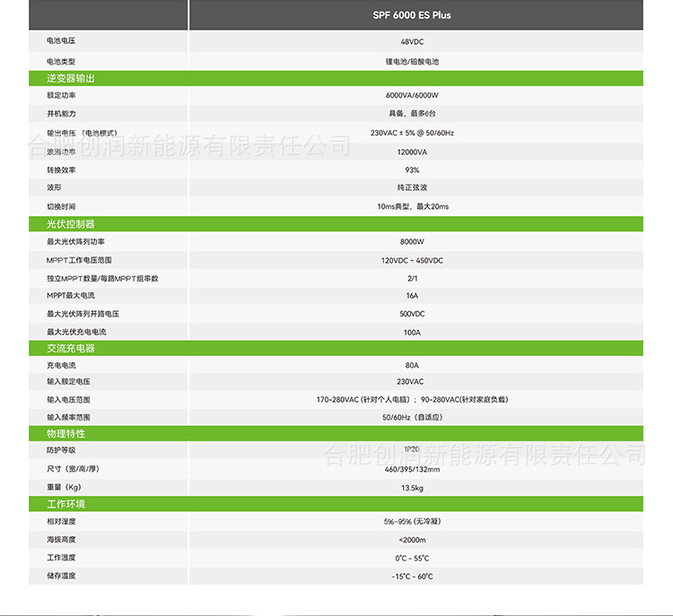
Task: Click the 230VAC ± 5% @ 50/60Hz value
Action: point(412,133)
